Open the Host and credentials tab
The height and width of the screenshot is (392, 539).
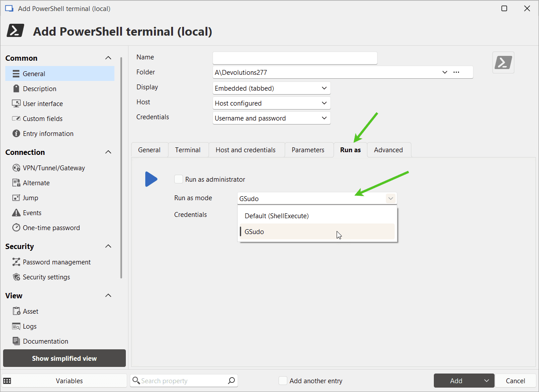246,150
